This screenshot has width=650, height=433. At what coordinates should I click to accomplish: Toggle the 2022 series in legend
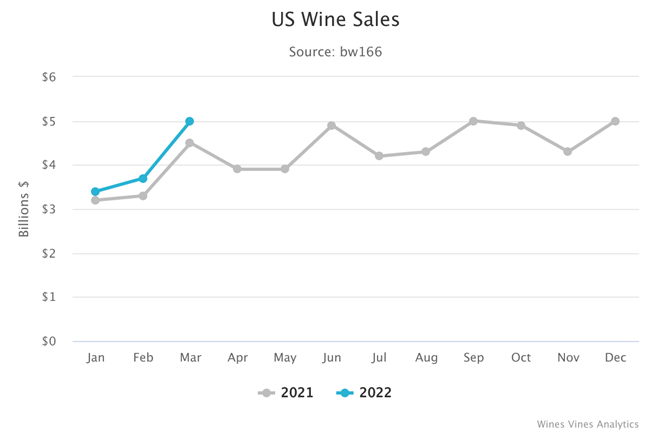(x=364, y=393)
